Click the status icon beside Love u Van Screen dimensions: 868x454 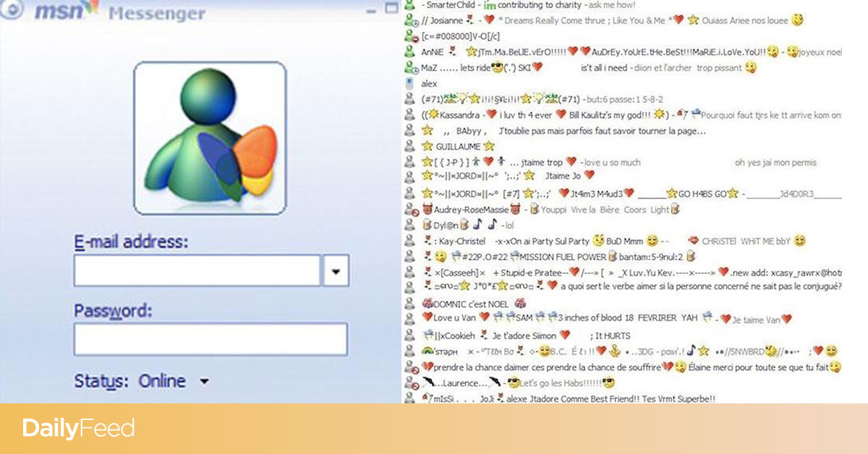coord(410,318)
